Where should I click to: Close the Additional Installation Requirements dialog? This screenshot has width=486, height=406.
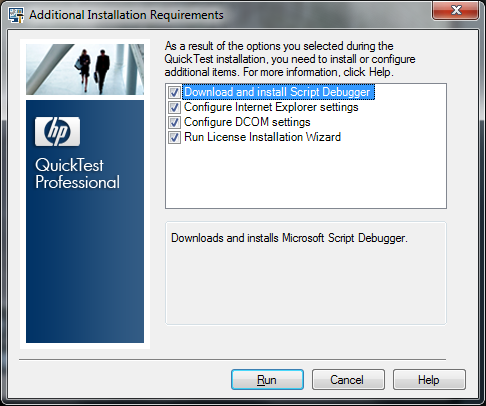click(455, 10)
